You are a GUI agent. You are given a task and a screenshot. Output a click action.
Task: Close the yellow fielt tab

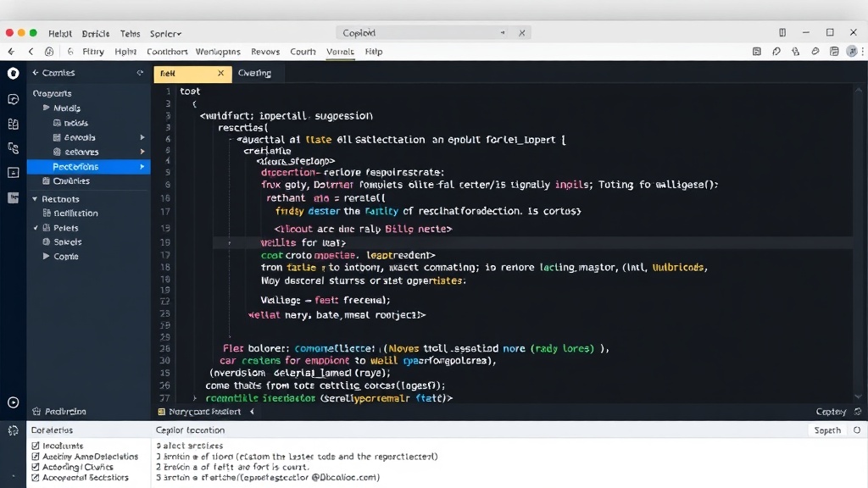221,73
